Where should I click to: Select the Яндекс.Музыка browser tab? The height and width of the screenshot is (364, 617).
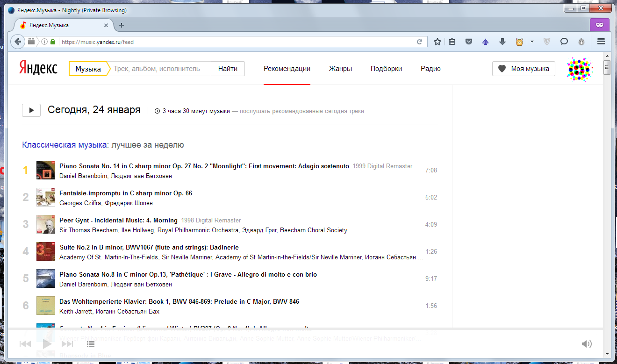tap(65, 25)
